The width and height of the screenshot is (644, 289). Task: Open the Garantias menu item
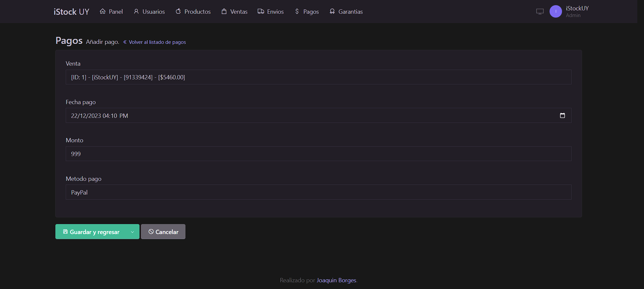click(350, 12)
